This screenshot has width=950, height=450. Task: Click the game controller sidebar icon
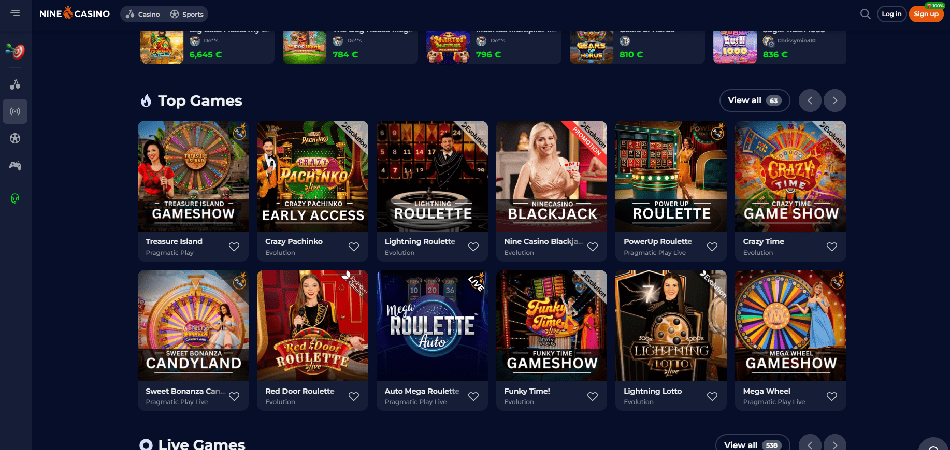point(15,165)
